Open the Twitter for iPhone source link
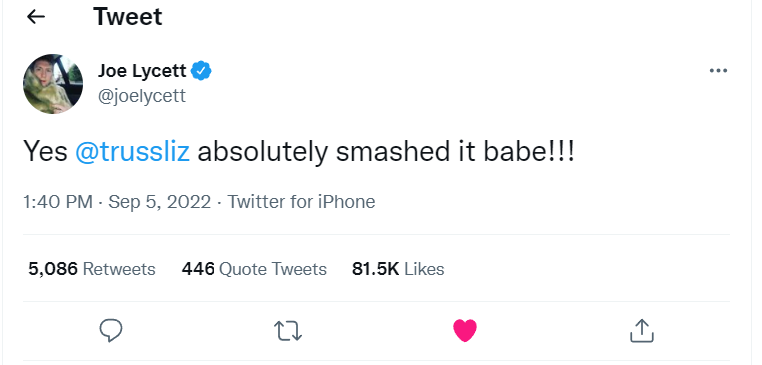Image resolution: width=762 pixels, height=365 pixels. pos(301,202)
